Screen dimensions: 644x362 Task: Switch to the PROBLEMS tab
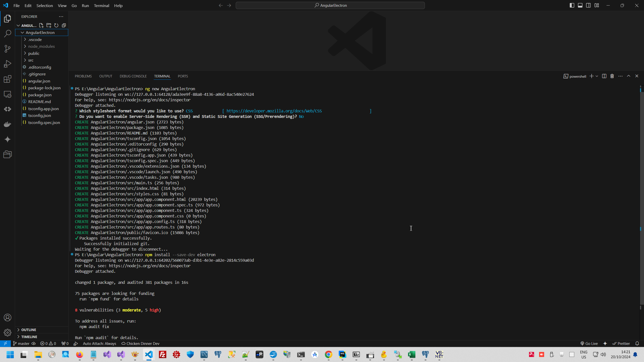click(83, 76)
